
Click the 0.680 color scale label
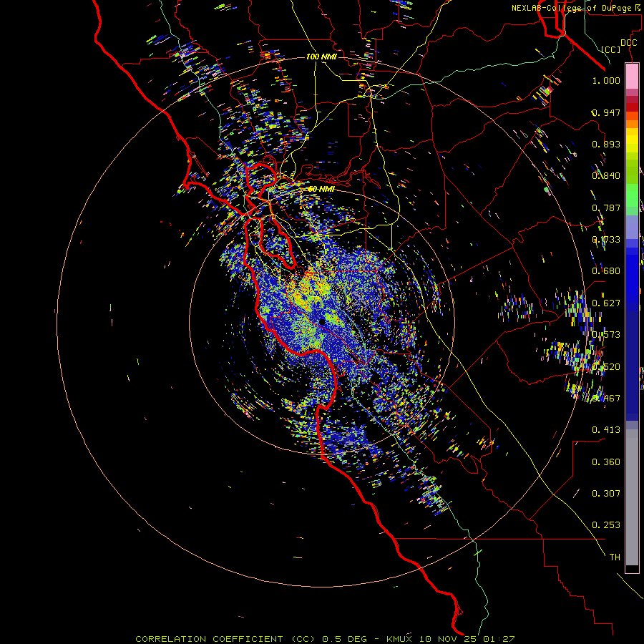point(606,271)
